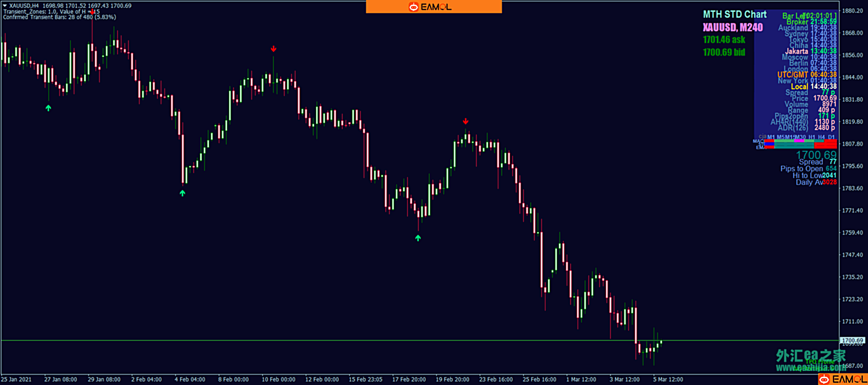This screenshot has width=868, height=385.
Task: Click the magenta M30 MACD signal cell
Action: (x=799, y=141)
